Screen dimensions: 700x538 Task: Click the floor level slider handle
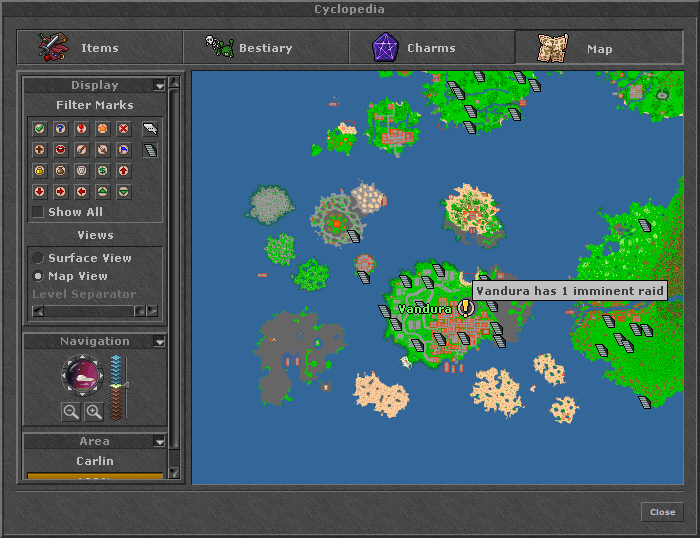[126, 385]
